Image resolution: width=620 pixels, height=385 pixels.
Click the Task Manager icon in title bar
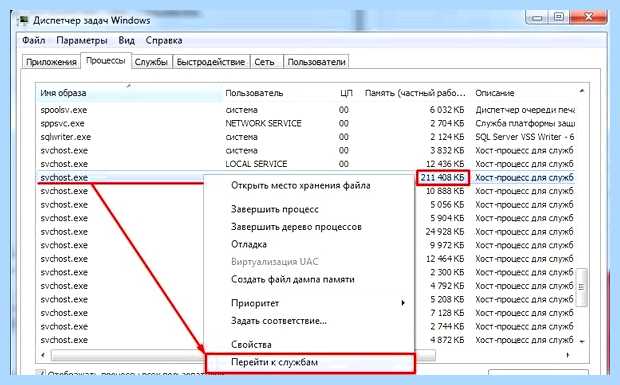24,20
